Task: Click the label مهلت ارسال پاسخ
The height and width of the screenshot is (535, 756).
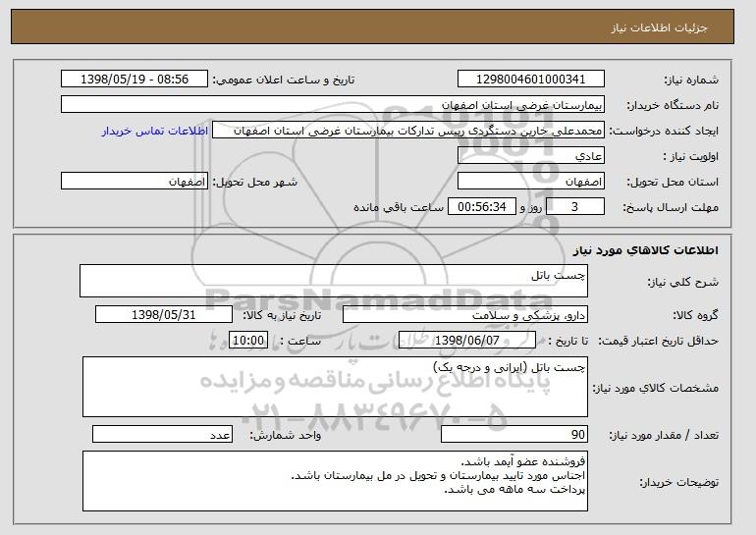Action: tap(671, 208)
